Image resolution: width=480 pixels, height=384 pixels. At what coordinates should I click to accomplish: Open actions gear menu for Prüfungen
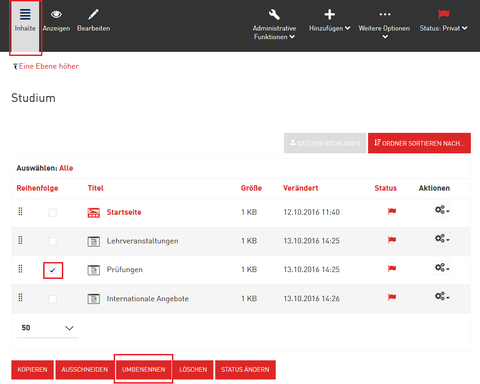tap(442, 267)
